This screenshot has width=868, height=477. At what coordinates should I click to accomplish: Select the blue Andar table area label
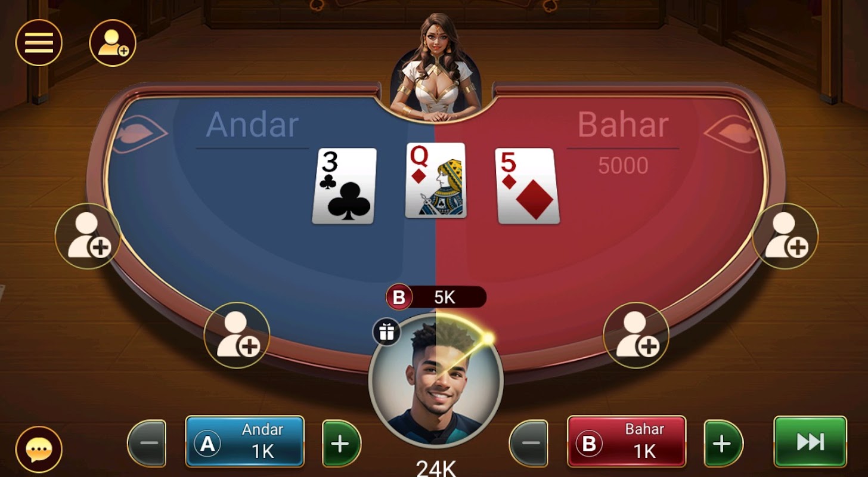(252, 125)
